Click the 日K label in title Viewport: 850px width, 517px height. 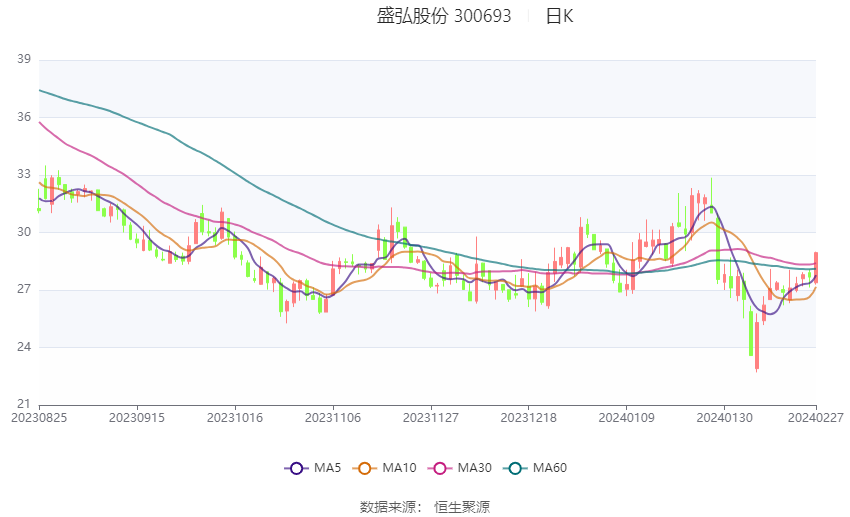[559, 16]
